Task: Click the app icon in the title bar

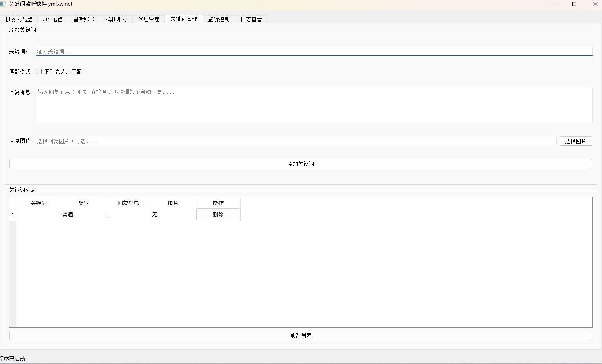Action: point(3,4)
